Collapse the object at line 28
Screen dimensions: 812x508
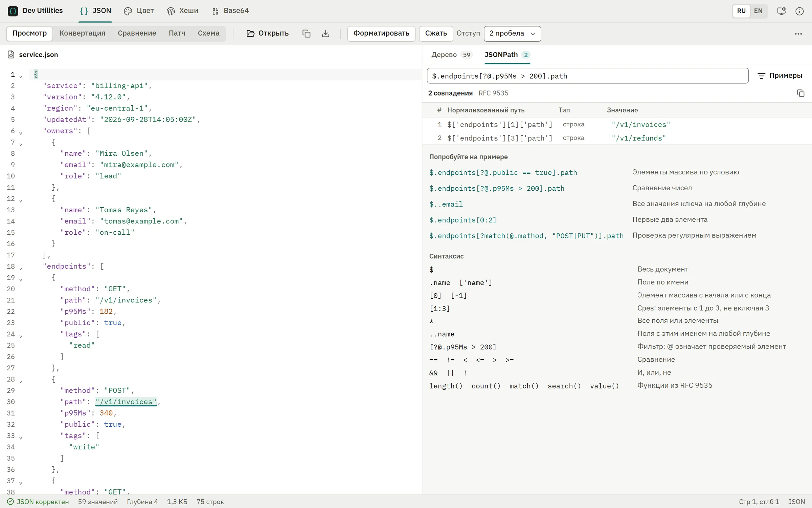pos(21,381)
